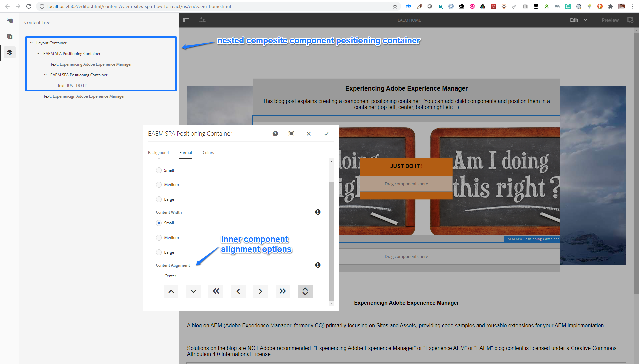Open the dialog help icon
Image resolution: width=639 pixels, height=364 pixels.
click(x=275, y=134)
